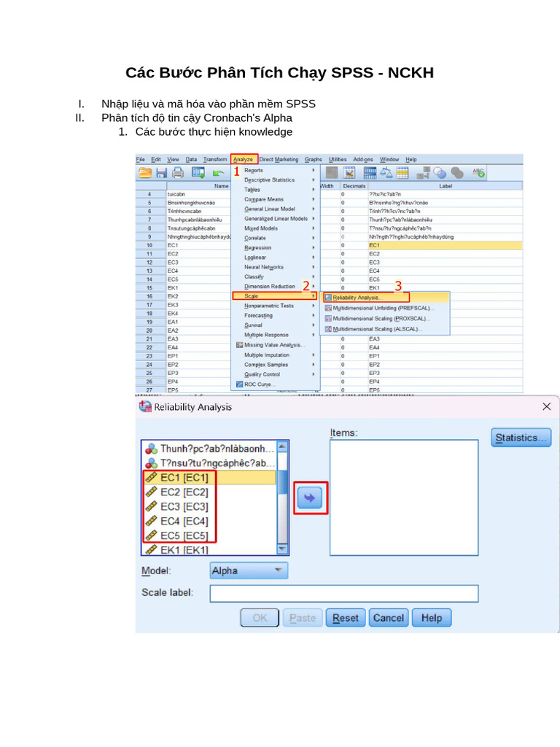This screenshot has height=747, width=560.
Task: Open the Model Alpha dropdown
Action: click(249, 570)
